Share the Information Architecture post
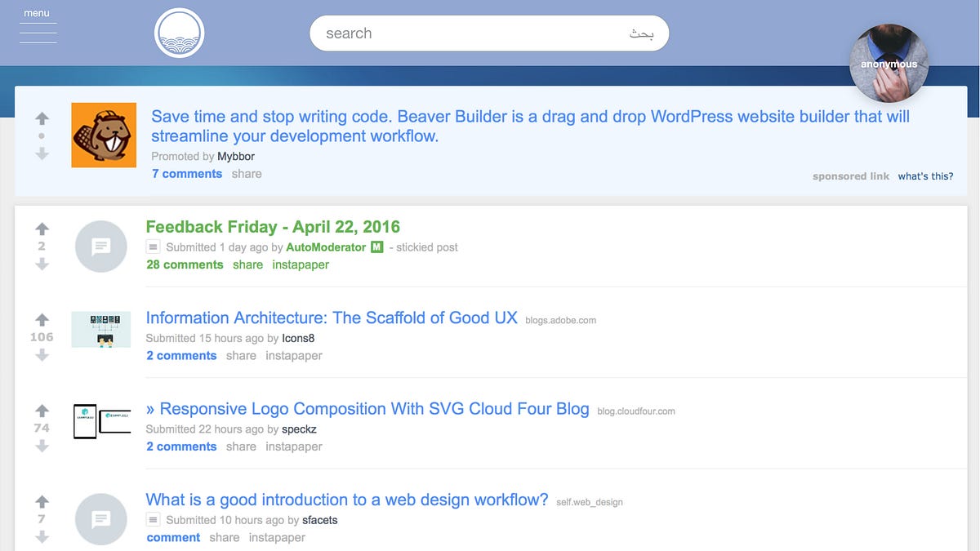 click(x=241, y=356)
